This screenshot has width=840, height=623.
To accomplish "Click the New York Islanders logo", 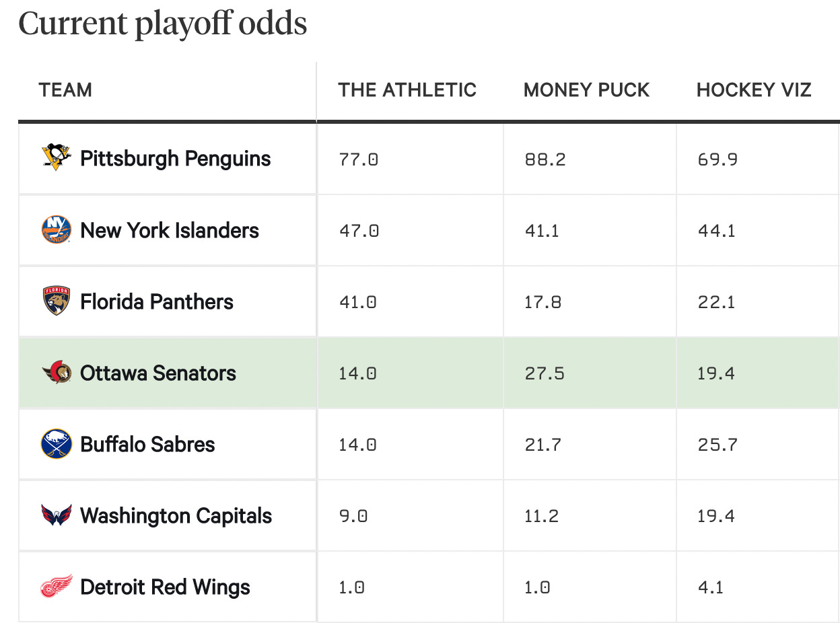I will [57, 230].
